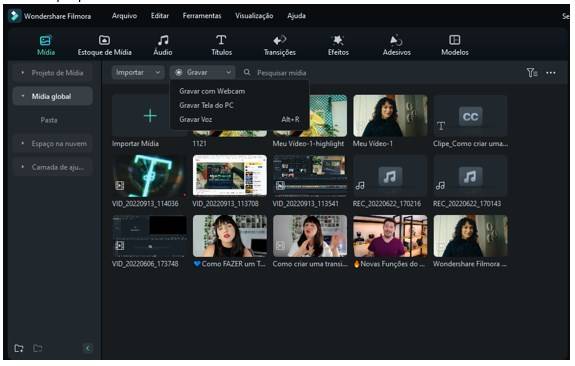Open the Transições tab

click(280, 45)
